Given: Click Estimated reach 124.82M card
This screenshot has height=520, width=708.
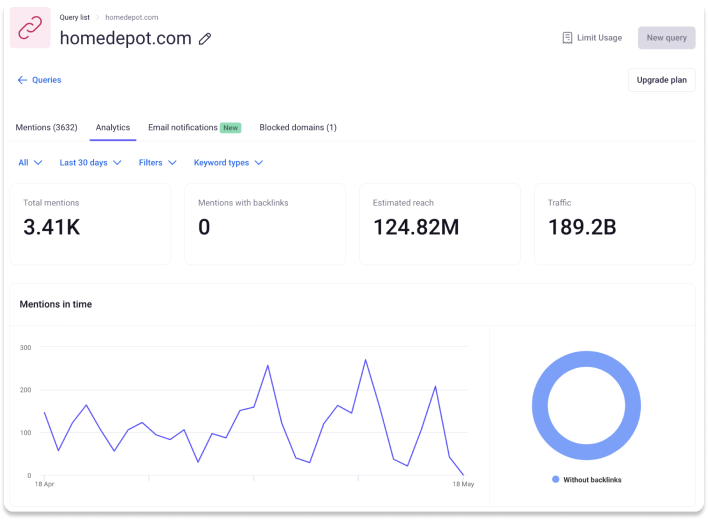Looking at the screenshot, I should (440, 224).
